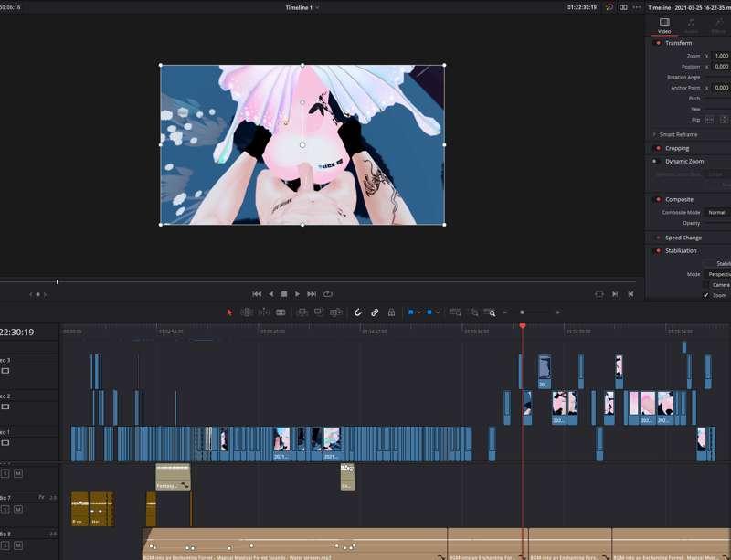This screenshot has height=560, width=731.
Task: Click the bypass color grades icon
Action: point(609,7)
